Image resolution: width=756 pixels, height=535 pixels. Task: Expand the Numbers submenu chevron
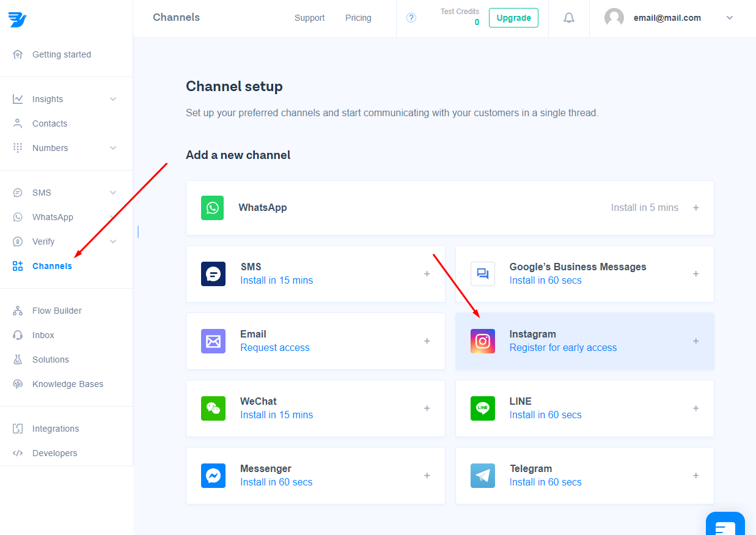click(113, 148)
